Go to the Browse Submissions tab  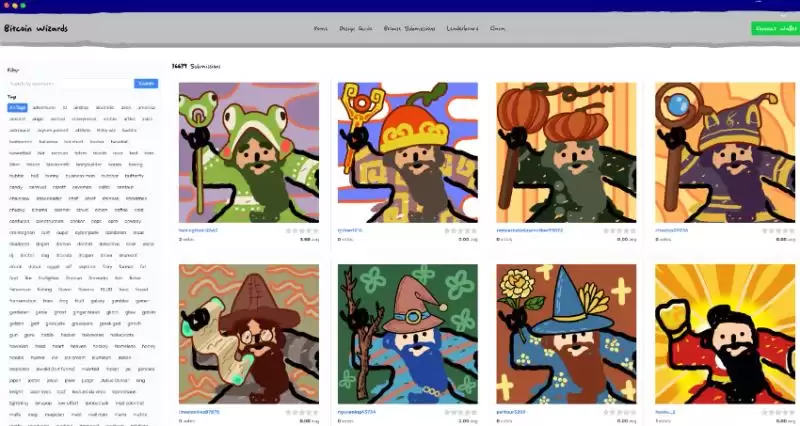tap(409, 29)
